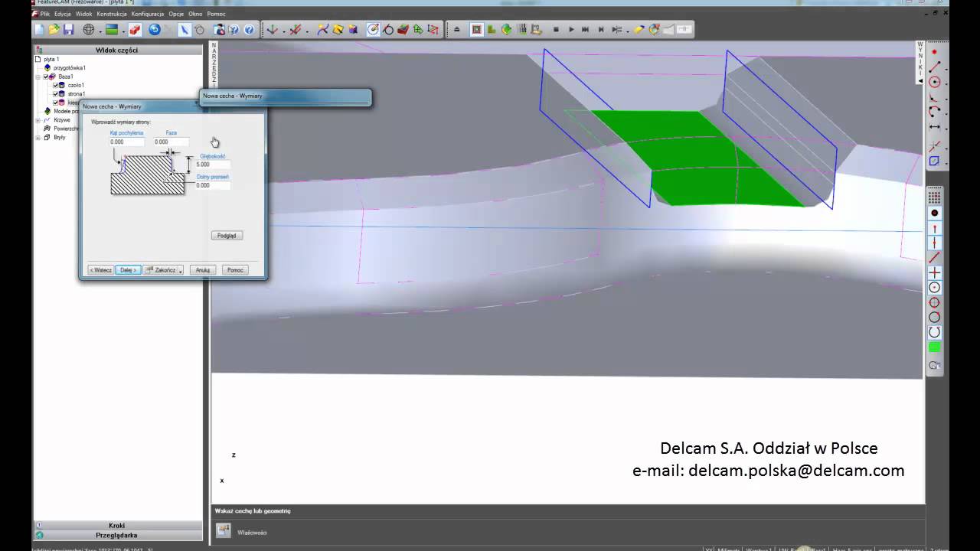Toggle the czoło1 feature checkbox
Screen dimensions: 980x551
pos(55,86)
